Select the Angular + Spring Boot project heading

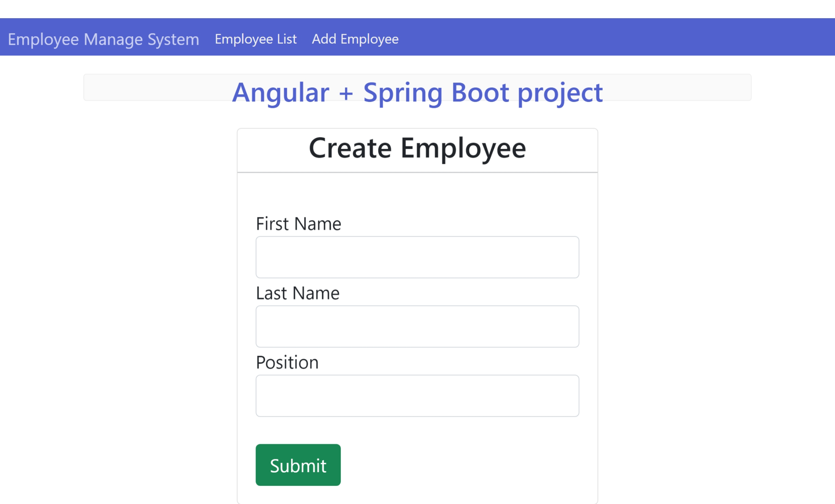tap(417, 92)
